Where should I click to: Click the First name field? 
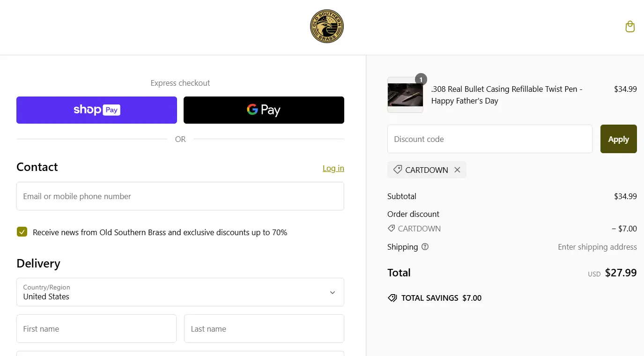click(x=96, y=329)
